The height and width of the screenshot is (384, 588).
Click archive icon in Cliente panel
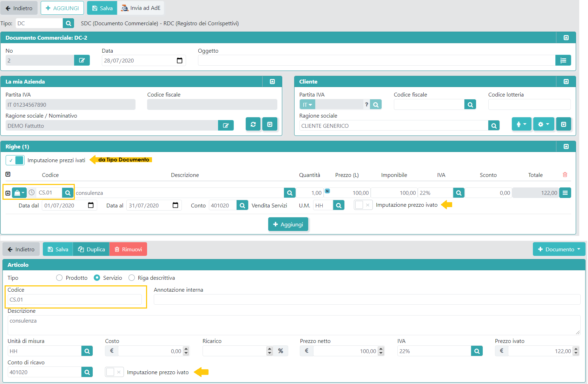coord(563,124)
